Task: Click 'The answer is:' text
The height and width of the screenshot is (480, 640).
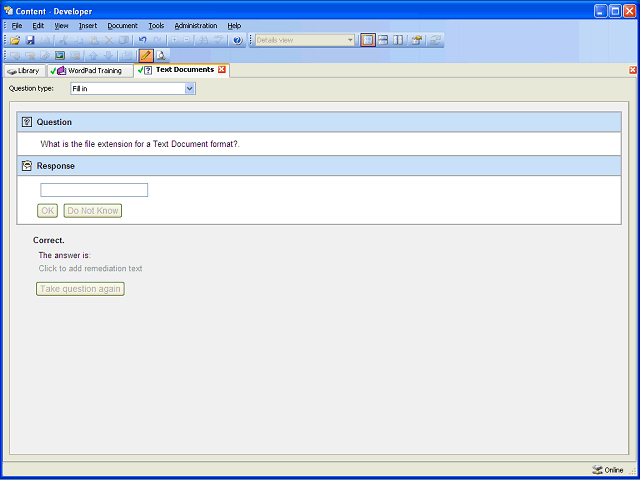Action: click(64, 255)
